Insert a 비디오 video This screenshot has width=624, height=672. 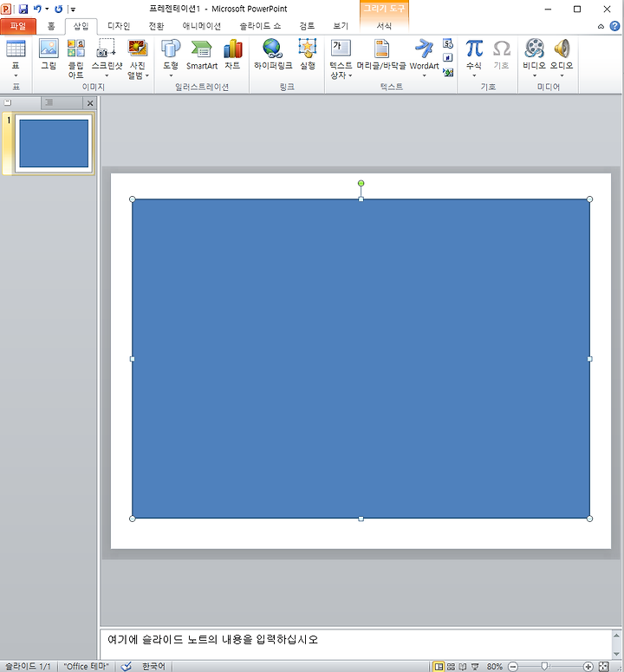[x=535, y=48]
